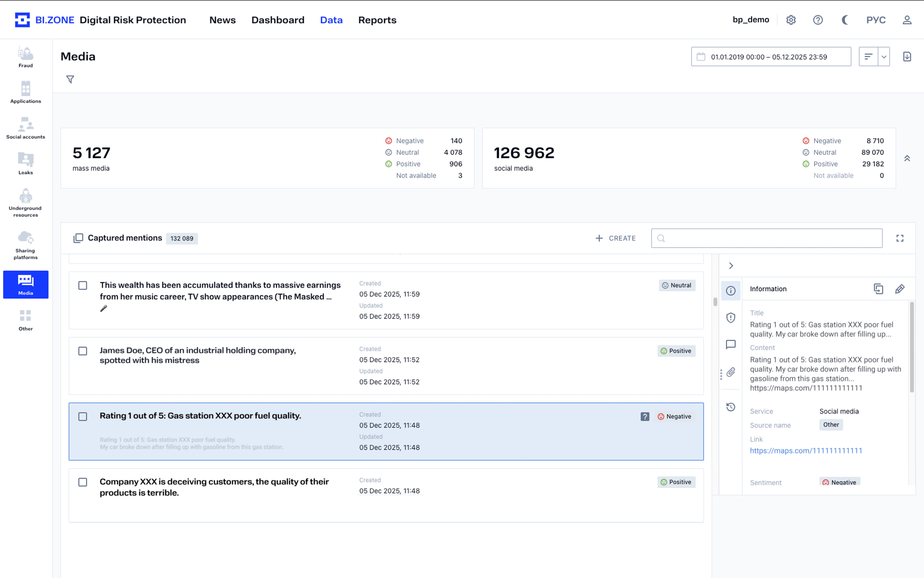This screenshot has height=578, width=924.
Task: Click the Other source name tag
Action: click(x=831, y=425)
